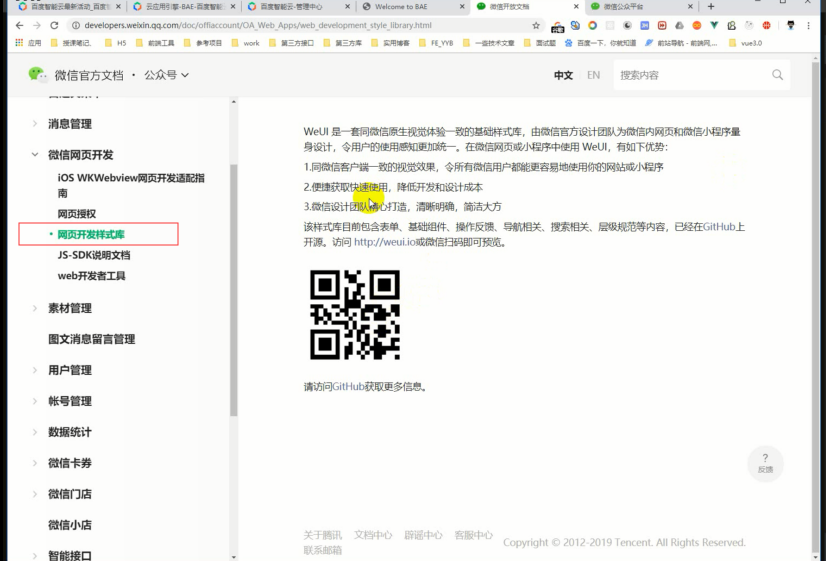Go forward in browser history
The image size is (826, 561).
[37, 25]
